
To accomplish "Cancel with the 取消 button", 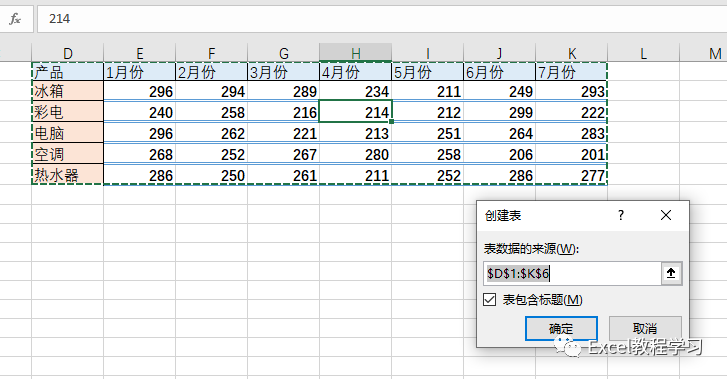I will coord(645,328).
